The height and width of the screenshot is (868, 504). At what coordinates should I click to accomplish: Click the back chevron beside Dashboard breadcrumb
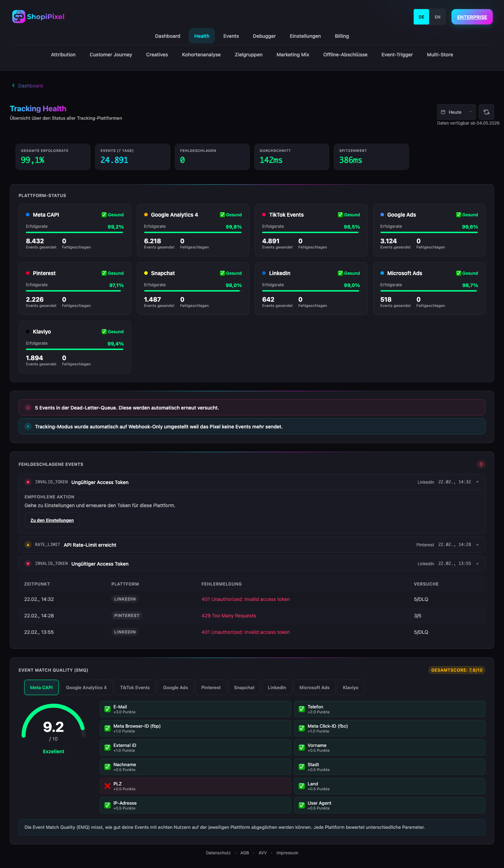pyautogui.click(x=13, y=85)
